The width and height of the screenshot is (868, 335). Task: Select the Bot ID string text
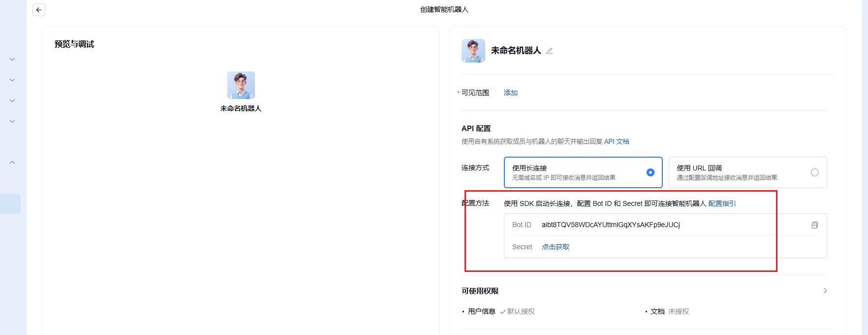click(611, 225)
